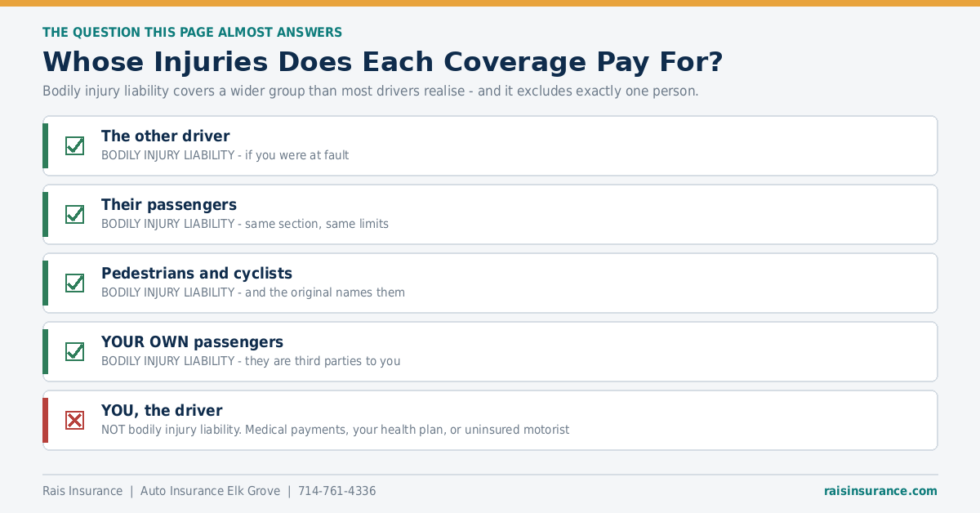Click The other driver card title
Screen dimensions: 980x513
tap(165, 136)
